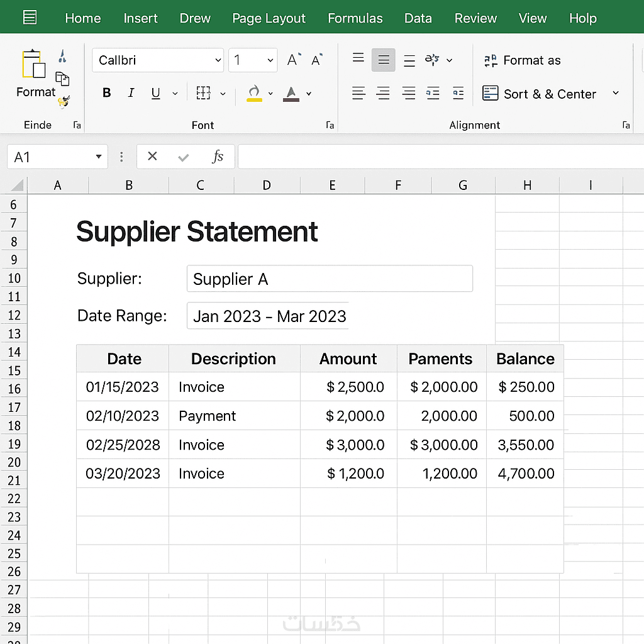
Task: Toggle Underline formatting
Action: [x=156, y=93]
